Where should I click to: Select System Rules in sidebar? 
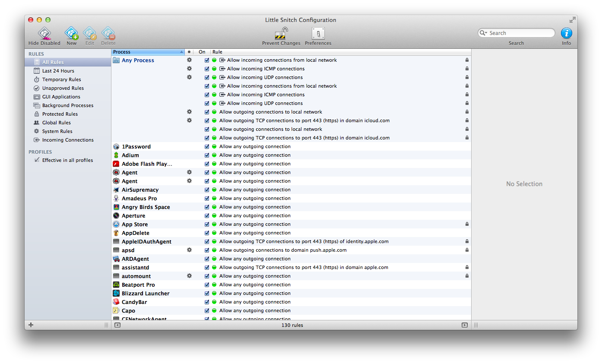57,131
